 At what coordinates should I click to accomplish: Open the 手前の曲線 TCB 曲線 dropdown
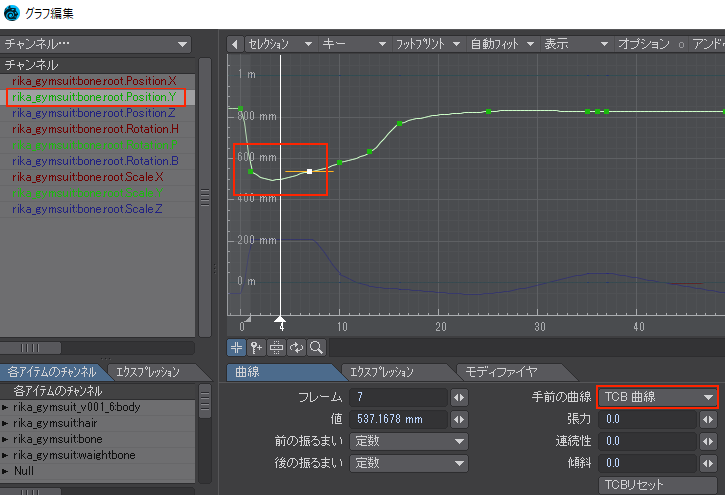658,397
